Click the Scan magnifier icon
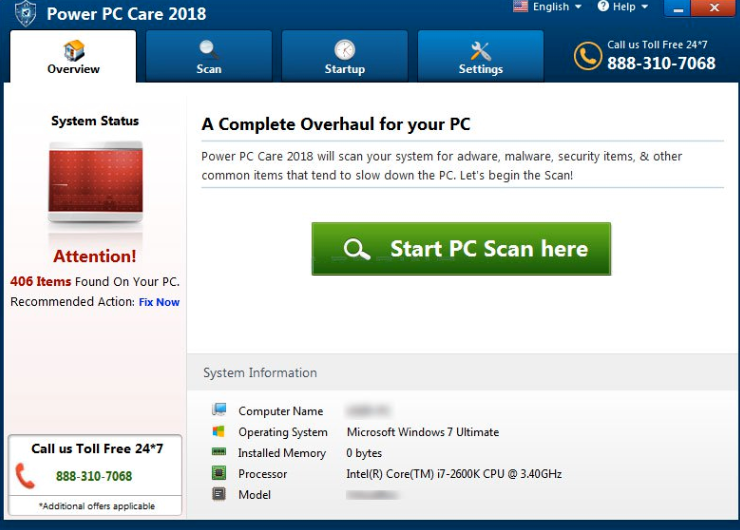The height and width of the screenshot is (530, 740). (x=209, y=50)
